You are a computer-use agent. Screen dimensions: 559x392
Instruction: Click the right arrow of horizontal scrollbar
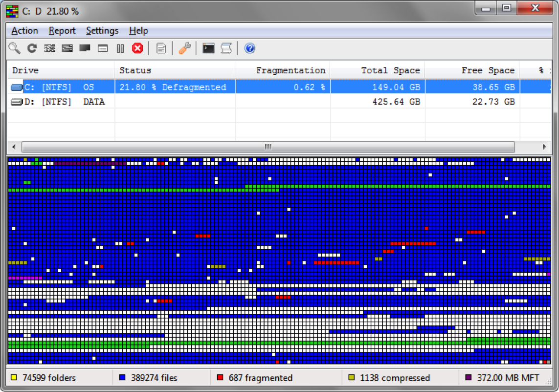(x=544, y=147)
